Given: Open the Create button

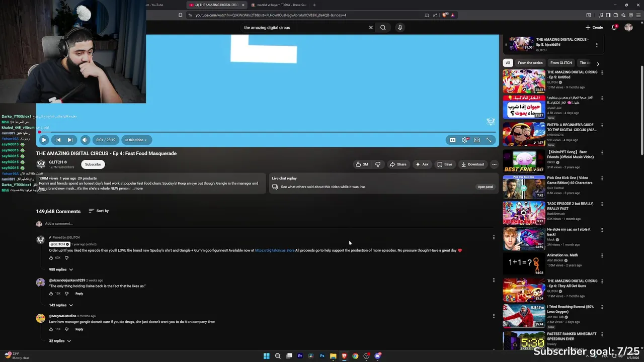Looking at the screenshot, I should (594, 28).
